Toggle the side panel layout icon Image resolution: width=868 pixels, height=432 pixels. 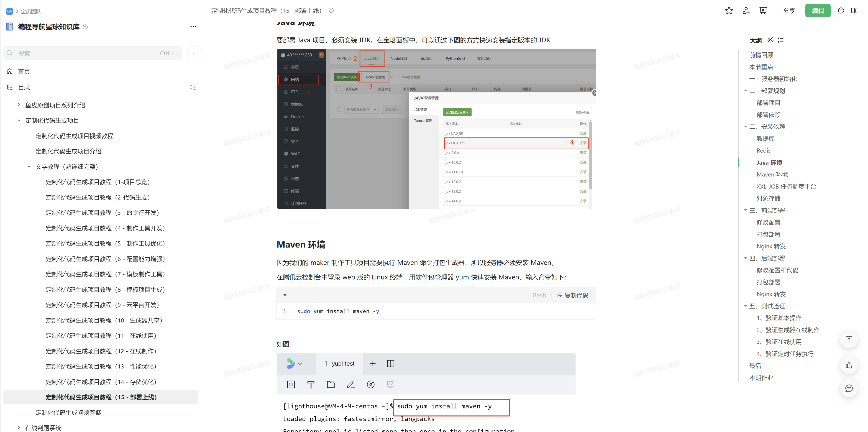pos(854,11)
